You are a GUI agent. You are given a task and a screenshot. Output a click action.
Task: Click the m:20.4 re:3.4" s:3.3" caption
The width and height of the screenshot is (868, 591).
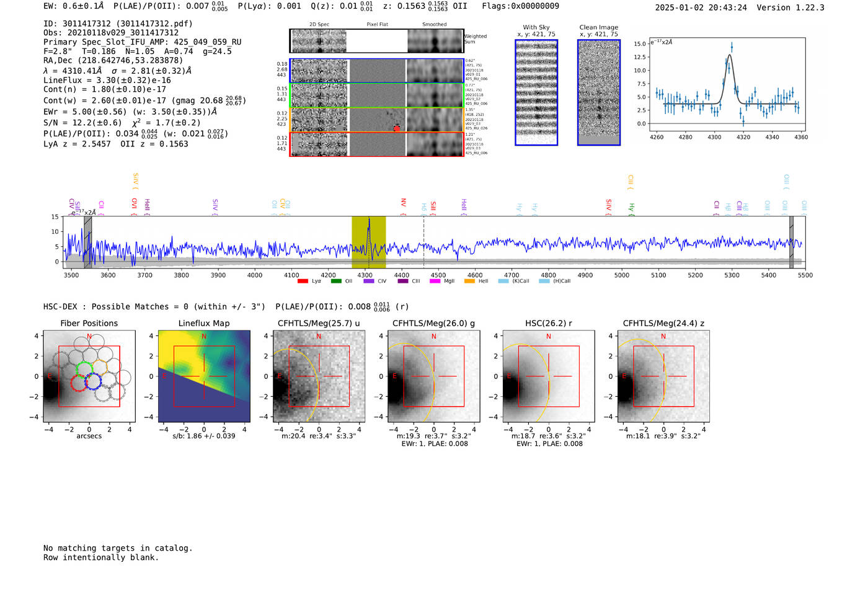click(x=319, y=436)
